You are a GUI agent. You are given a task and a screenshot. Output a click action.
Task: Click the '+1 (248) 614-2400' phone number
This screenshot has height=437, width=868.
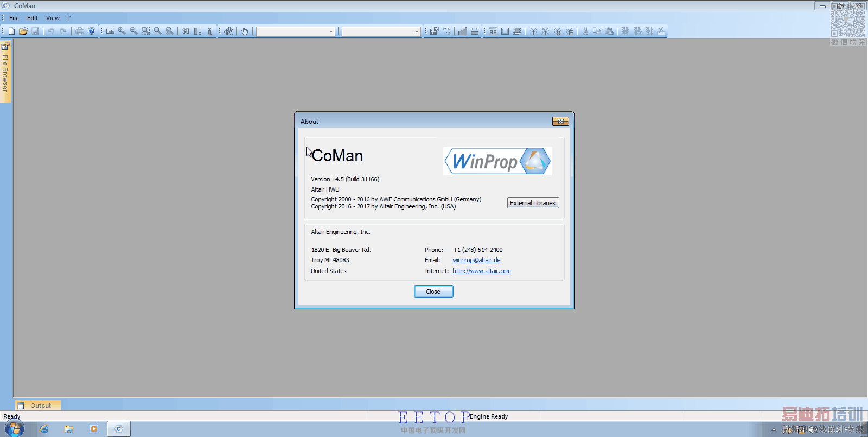point(478,250)
